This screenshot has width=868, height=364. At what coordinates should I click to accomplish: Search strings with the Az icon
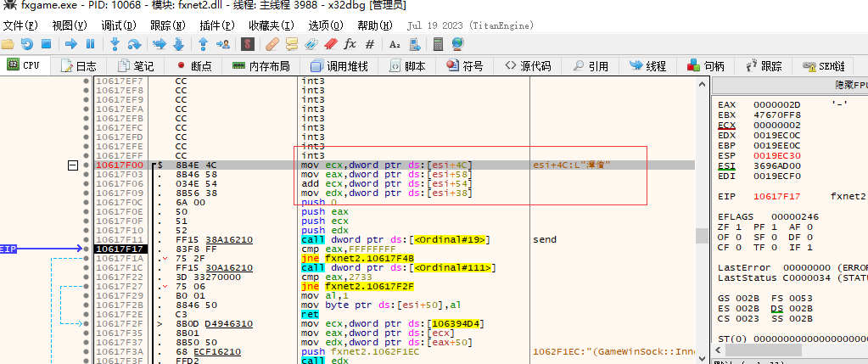[x=395, y=44]
